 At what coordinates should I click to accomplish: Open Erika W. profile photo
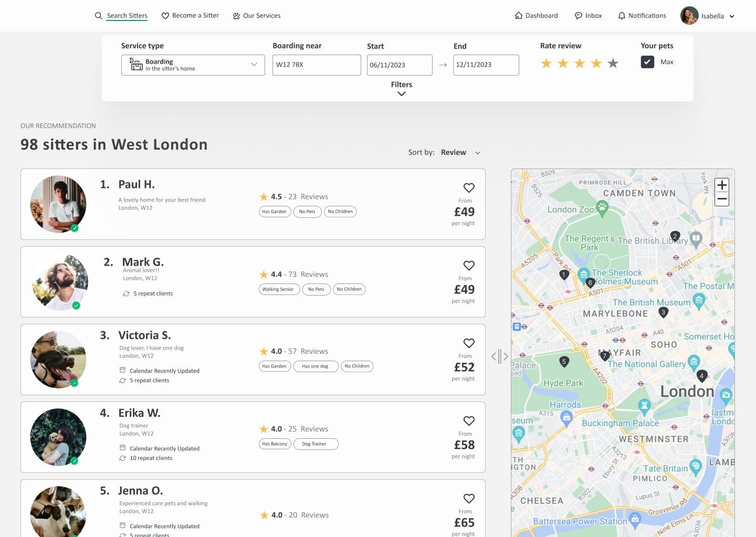pos(58,437)
